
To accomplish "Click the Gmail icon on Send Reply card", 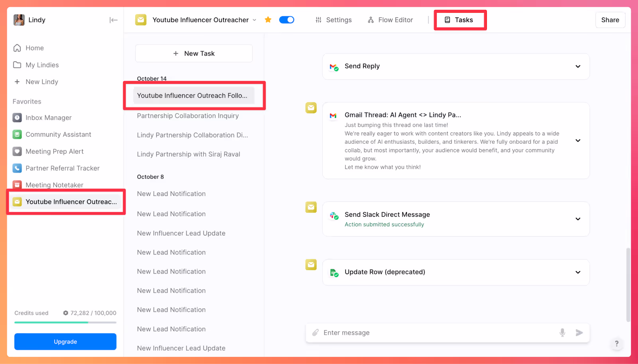I will point(334,67).
